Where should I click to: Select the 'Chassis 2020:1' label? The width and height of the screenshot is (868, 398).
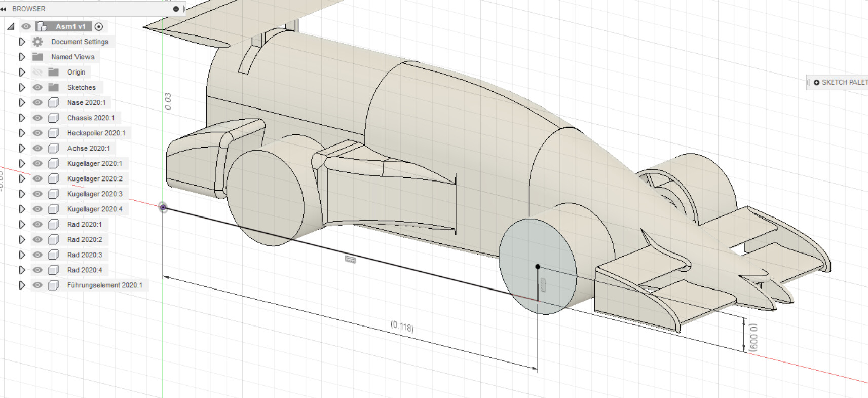pos(91,118)
